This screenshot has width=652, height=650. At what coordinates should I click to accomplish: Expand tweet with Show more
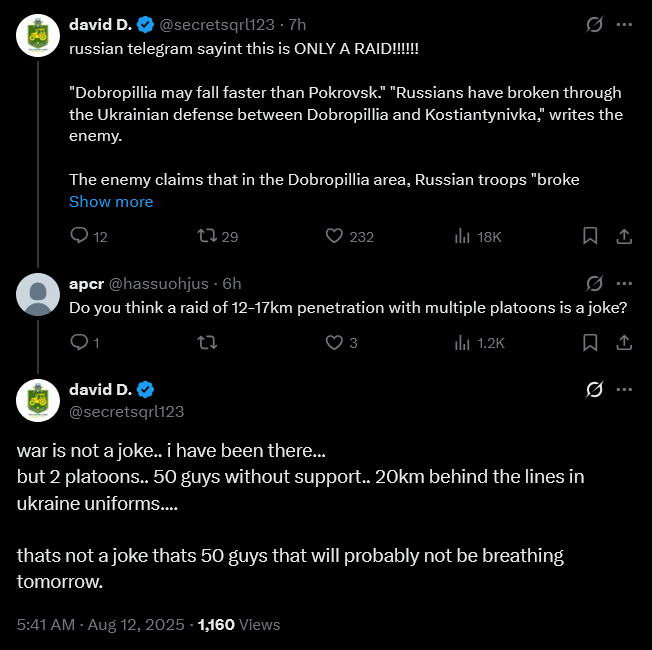click(x=111, y=201)
